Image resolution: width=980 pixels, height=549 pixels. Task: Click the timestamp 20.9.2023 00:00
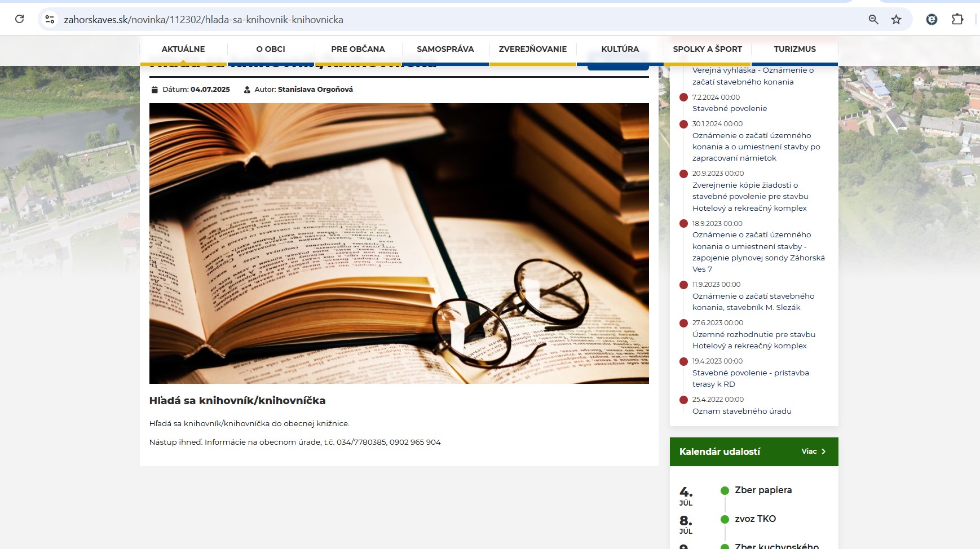(x=718, y=174)
